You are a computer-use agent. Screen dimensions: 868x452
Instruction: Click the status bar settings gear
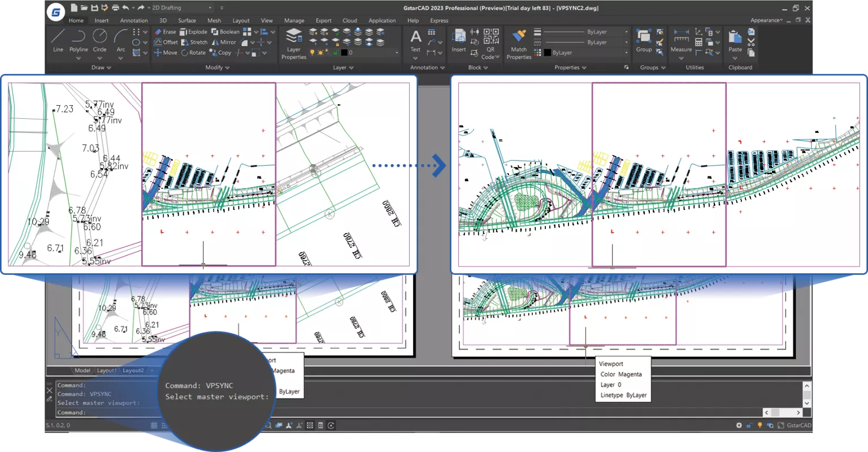tap(739, 425)
